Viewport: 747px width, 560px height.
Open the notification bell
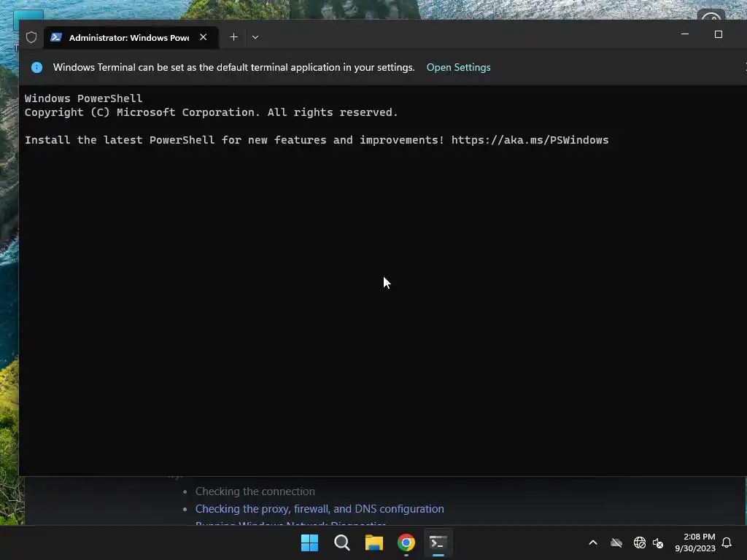click(727, 542)
